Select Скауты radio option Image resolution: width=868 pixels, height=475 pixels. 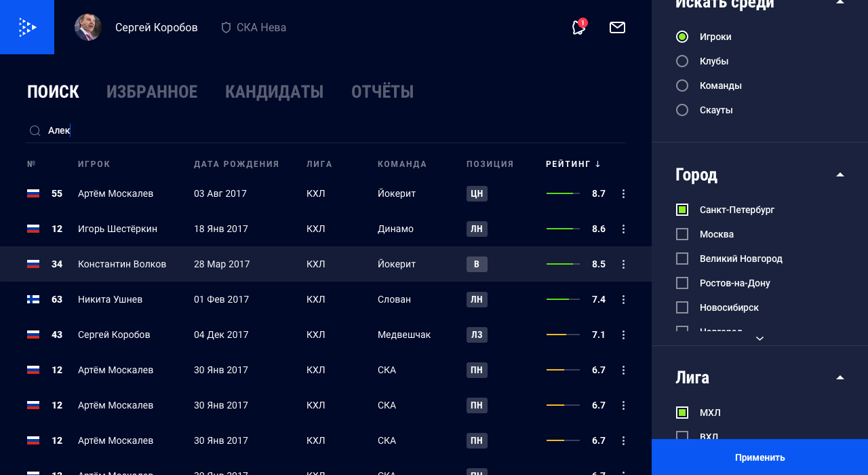click(x=682, y=110)
